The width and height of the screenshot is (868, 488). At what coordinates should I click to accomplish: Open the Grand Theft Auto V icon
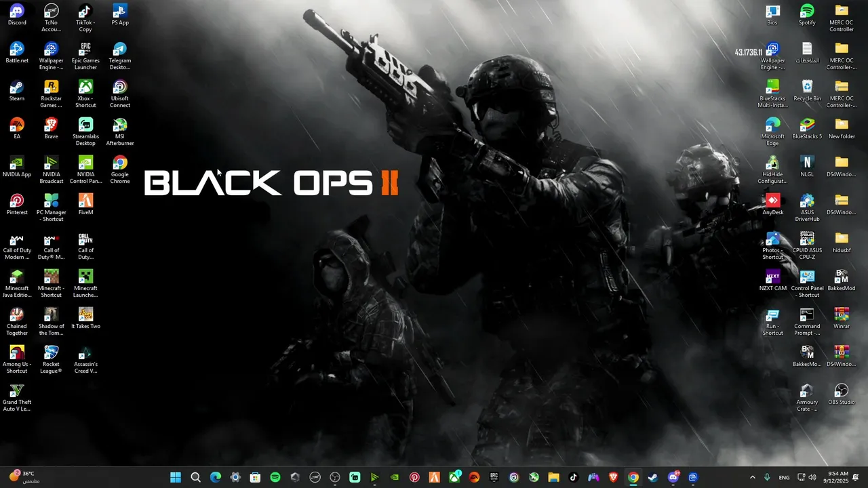pyautogui.click(x=17, y=398)
